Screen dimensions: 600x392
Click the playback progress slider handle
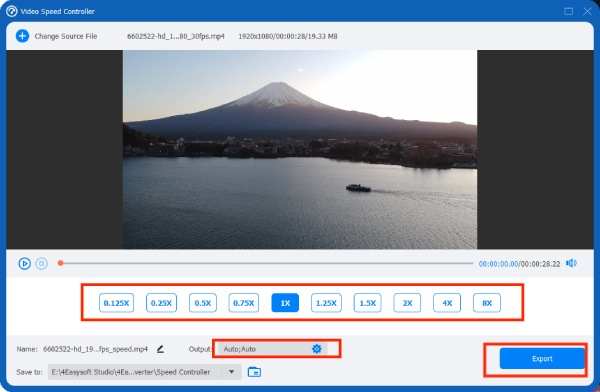pos(60,263)
